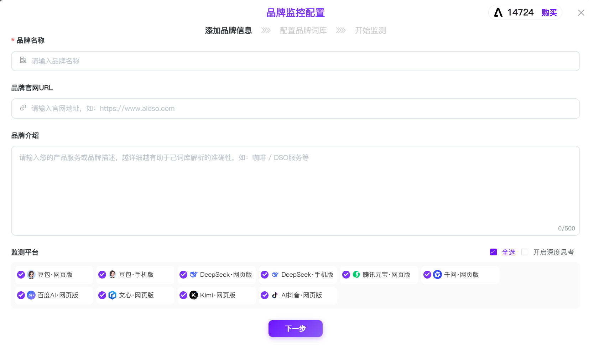Click the AI Douyin music note icon
Image resolution: width=589 pixels, height=364 pixels.
coord(275,295)
